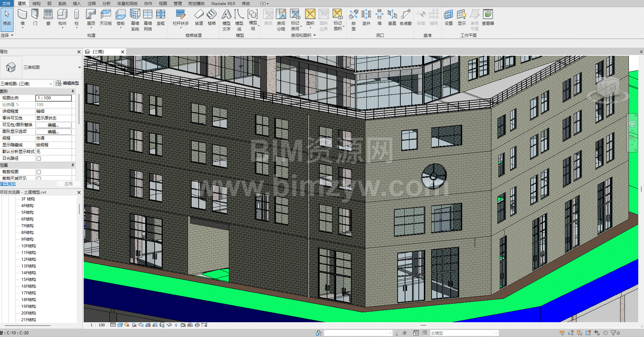
Task: Toggle shadows icon in view control bar
Action: [134, 325]
